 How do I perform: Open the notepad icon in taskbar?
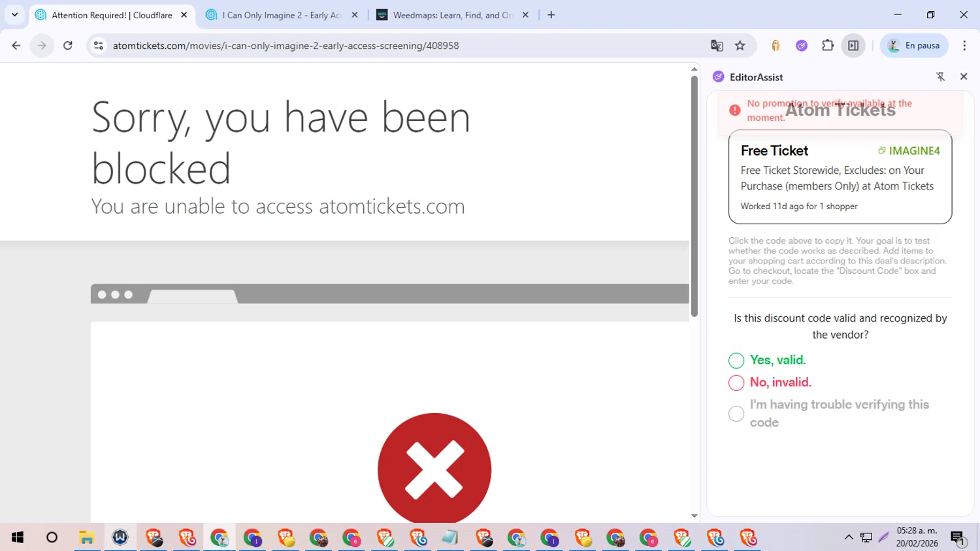450,537
